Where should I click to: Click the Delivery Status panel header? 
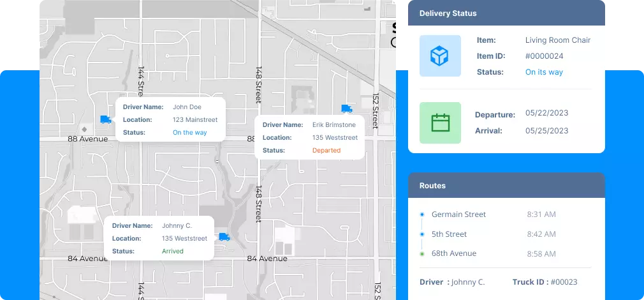point(506,13)
